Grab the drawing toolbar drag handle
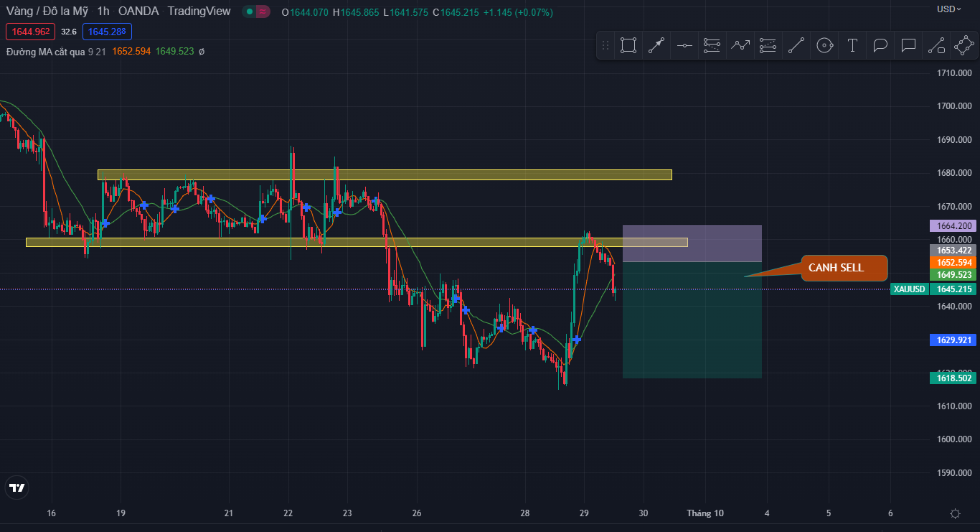This screenshot has height=532, width=980. click(606, 46)
